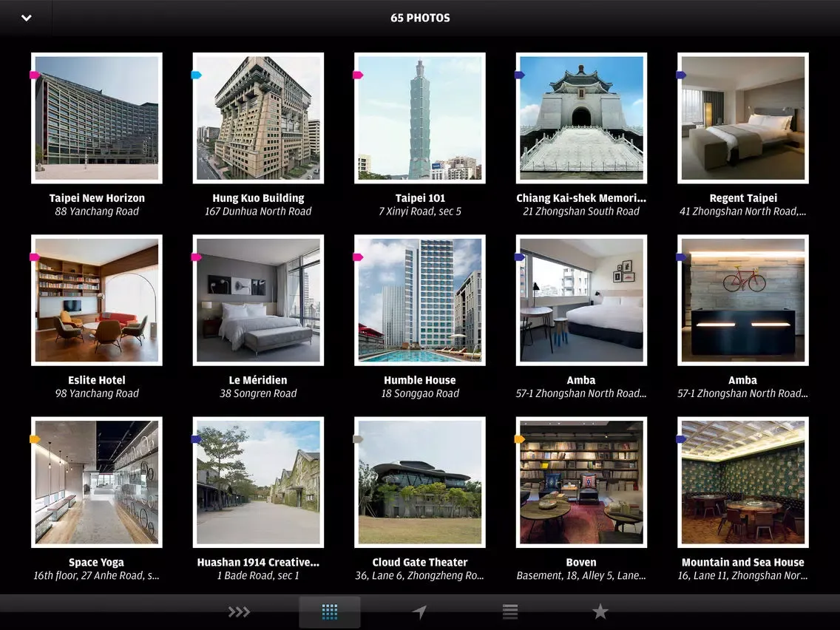Open the Boven library photo
Image resolution: width=840 pixels, height=630 pixels.
581,482
